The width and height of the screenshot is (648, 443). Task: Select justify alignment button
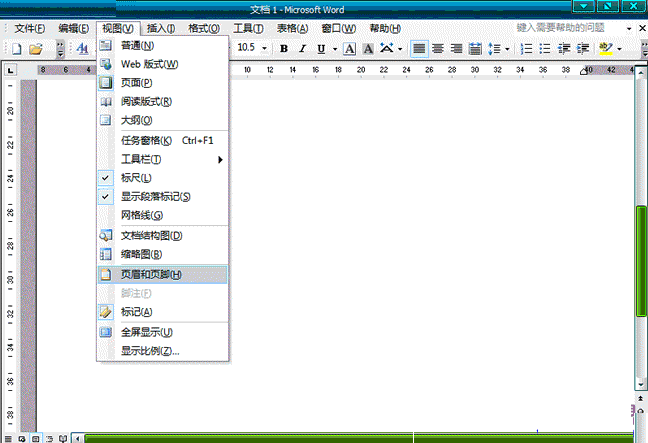pos(419,49)
